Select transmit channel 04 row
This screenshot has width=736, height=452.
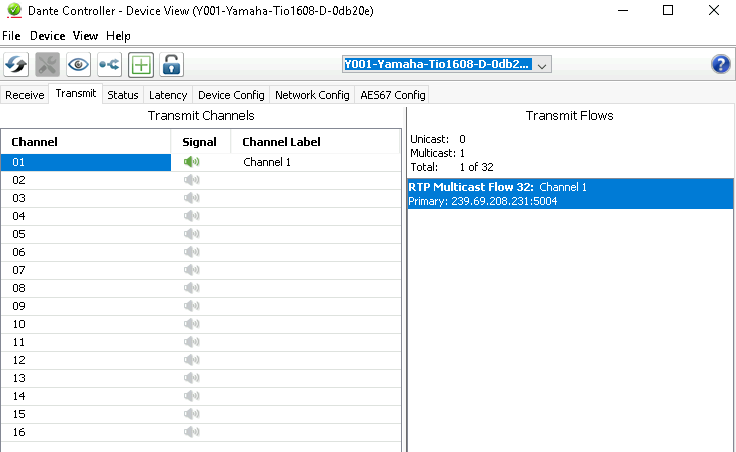[201, 216]
